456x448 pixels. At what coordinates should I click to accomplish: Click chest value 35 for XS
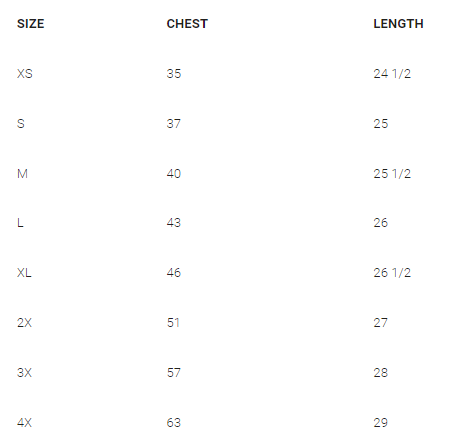pos(174,74)
